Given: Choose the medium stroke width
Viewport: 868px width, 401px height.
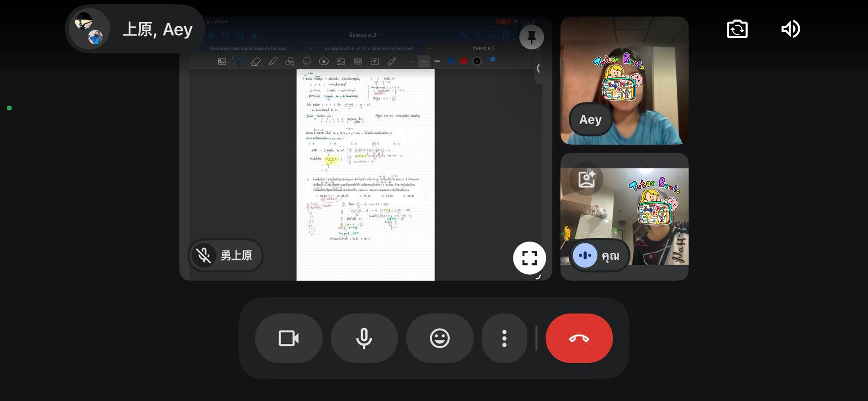Looking at the screenshot, I should [x=424, y=61].
